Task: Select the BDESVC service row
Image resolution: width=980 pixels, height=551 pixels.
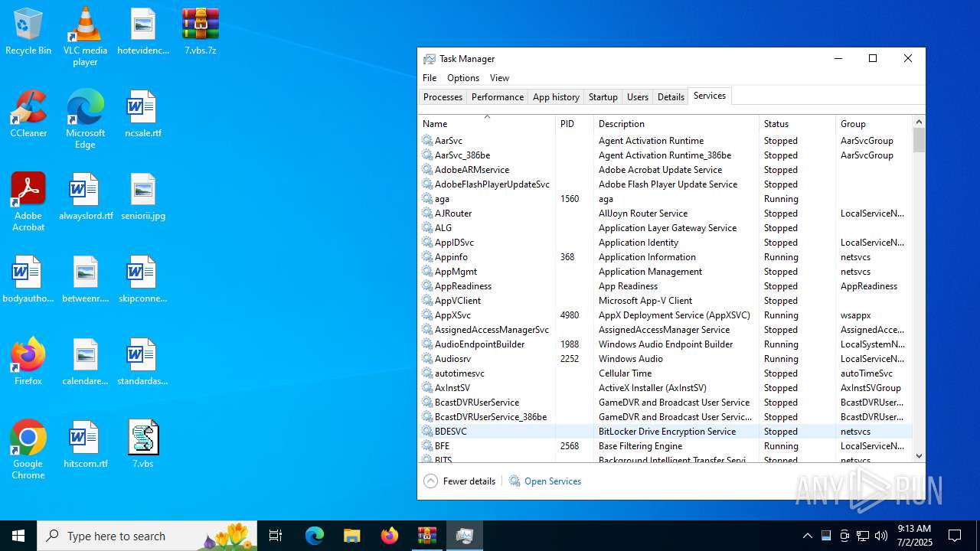Action: point(665,432)
